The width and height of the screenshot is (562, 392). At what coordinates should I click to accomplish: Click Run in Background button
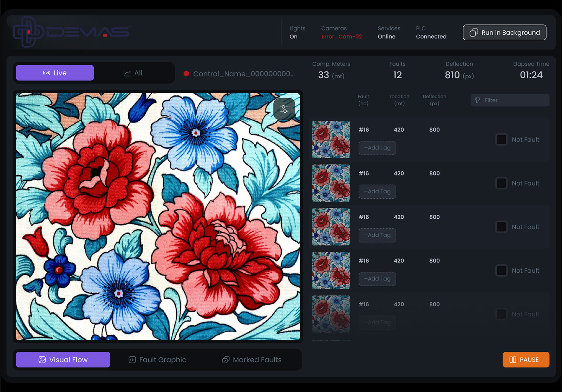[x=504, y=33]
